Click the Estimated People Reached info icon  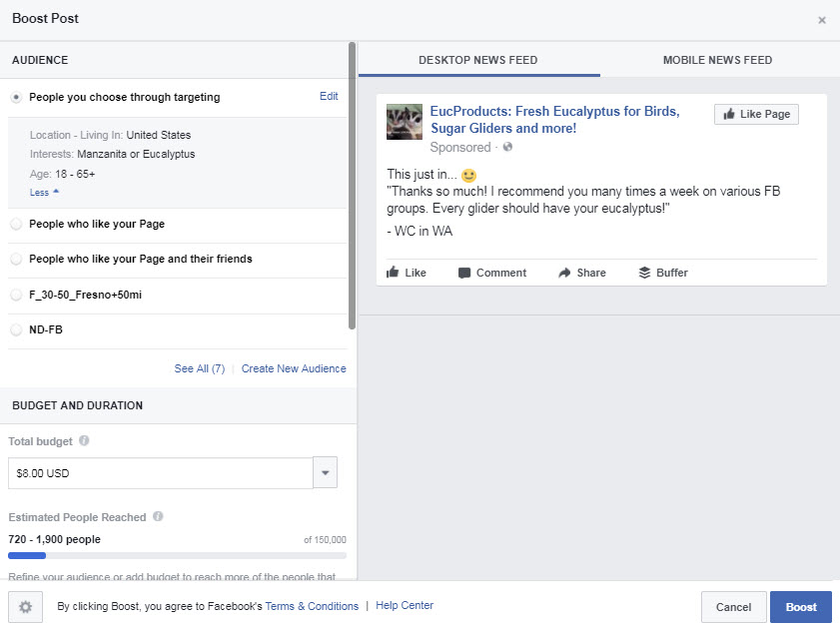pyautogui.click(x=158, y=517)
